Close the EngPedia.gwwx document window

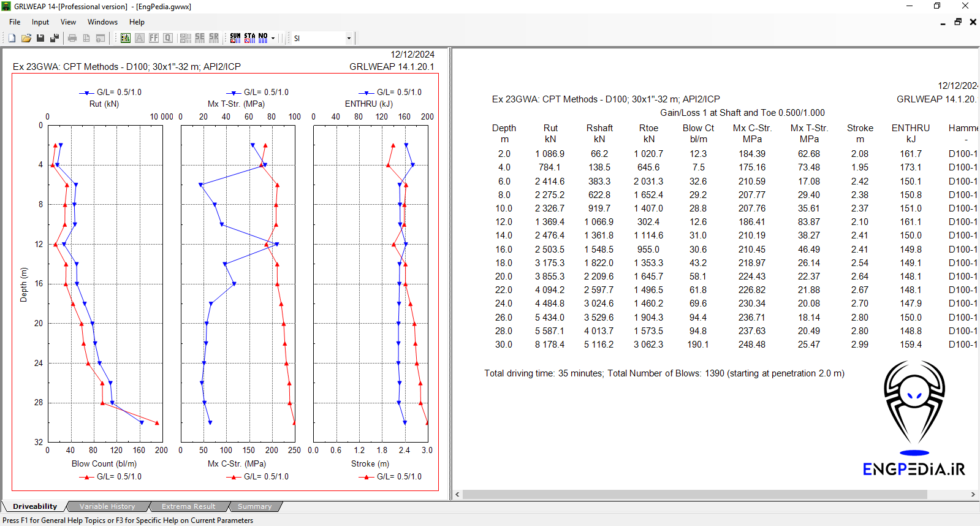tap(973, 22)
